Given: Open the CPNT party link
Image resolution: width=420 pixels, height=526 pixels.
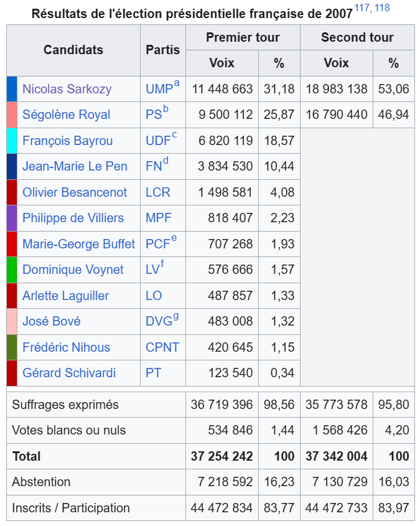Looking at the screenshot, I should click(162, 347).
